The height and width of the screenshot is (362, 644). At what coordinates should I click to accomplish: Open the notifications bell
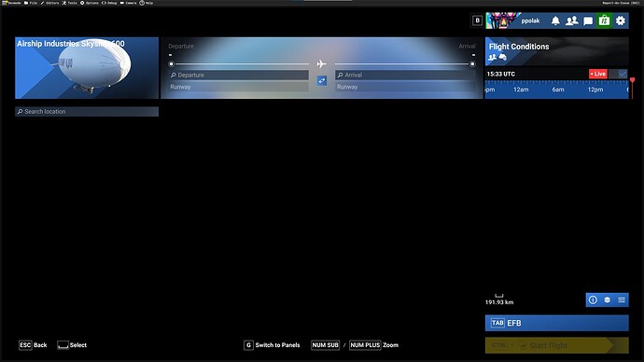pyautogui.click(x=555, y=21)
